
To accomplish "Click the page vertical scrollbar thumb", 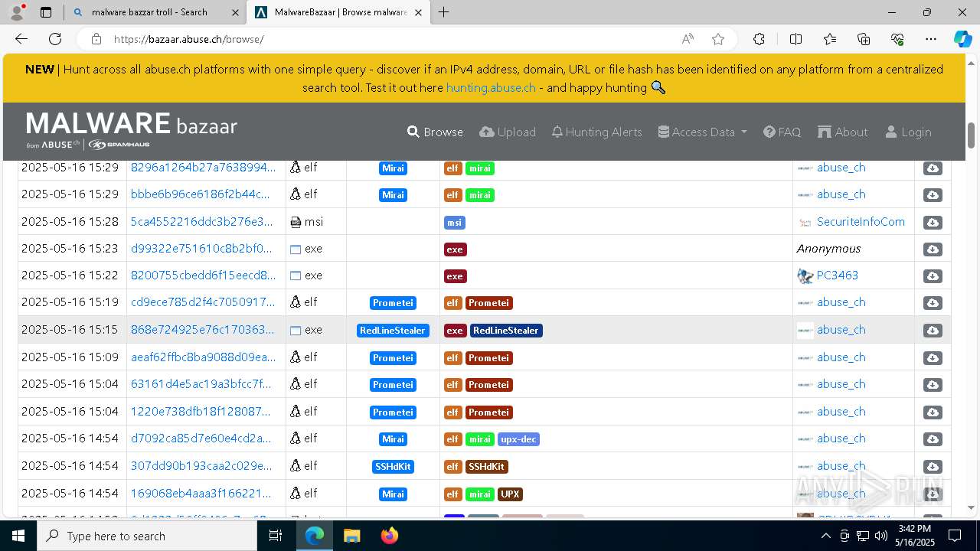I will coord(972,135).
